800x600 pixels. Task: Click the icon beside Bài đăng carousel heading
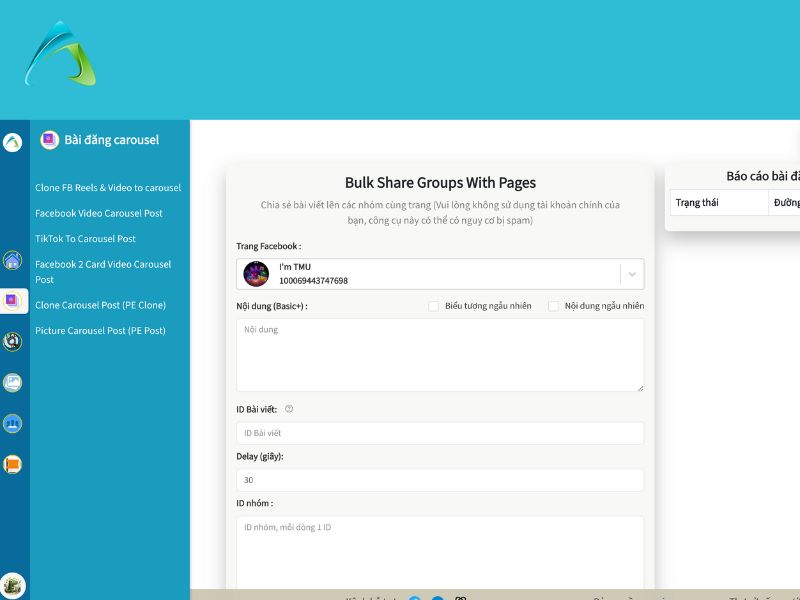(49, 139)
